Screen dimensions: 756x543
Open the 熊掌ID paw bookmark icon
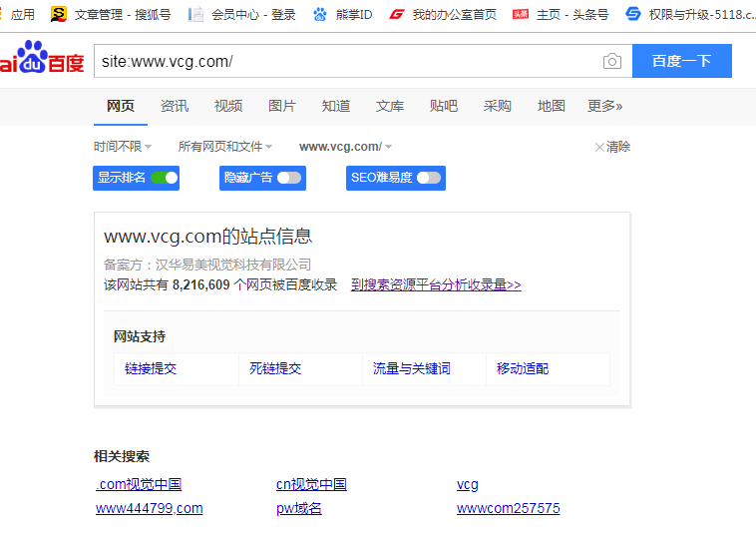320,15
